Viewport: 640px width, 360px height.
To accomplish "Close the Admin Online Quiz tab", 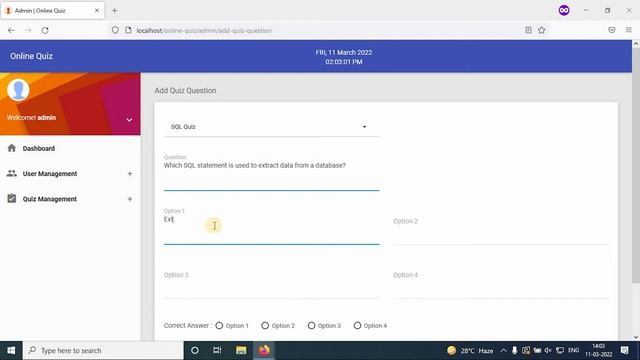I will point(97,11).
